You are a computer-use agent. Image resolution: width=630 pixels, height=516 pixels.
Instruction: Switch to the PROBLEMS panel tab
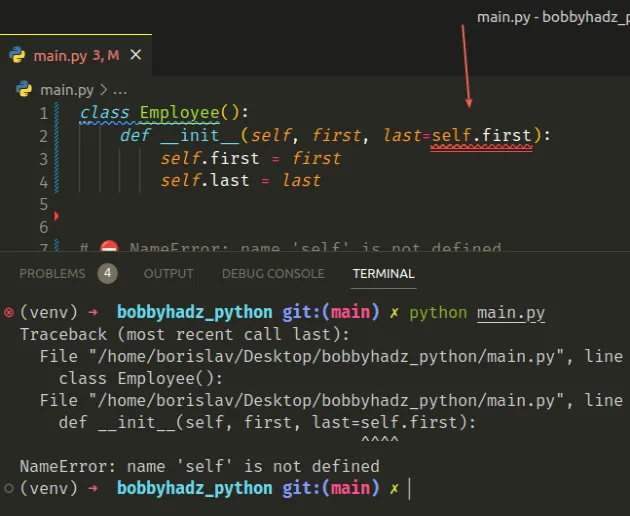(52, 273)
